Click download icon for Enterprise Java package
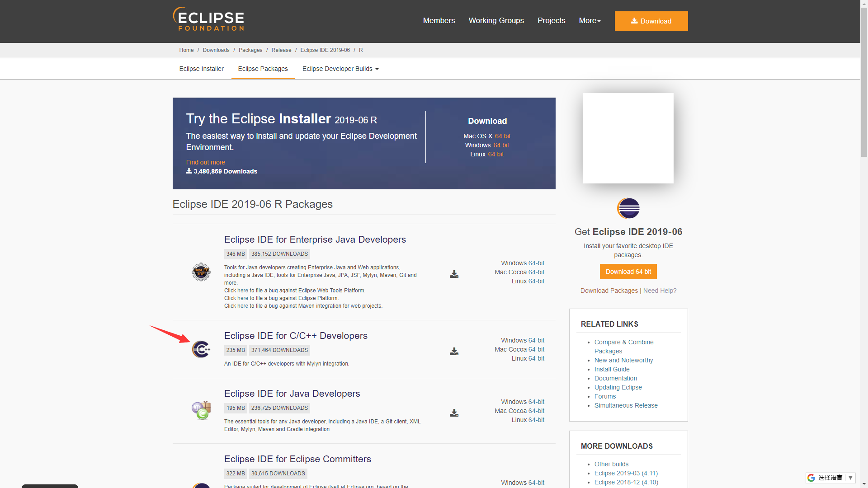The width and height of the screenshot is (868, 488). click(x=454, y=274)
